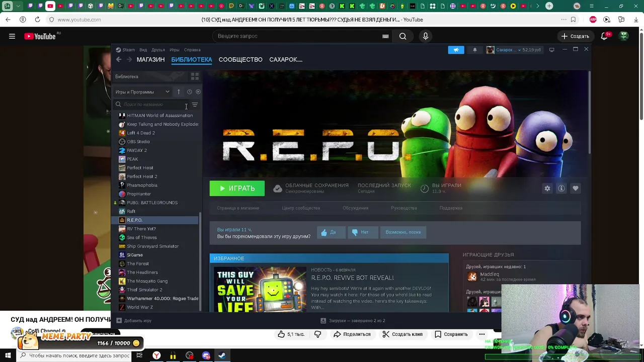Click Сохранить under the video

point(451,334)
